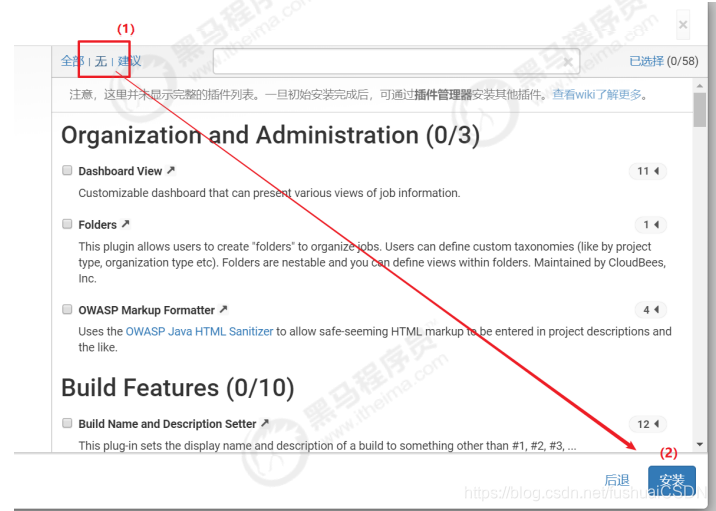The width and height of the screenshot is (716, 511).
Task: Open Folders plugin external link icon
Action: [126, 224]
